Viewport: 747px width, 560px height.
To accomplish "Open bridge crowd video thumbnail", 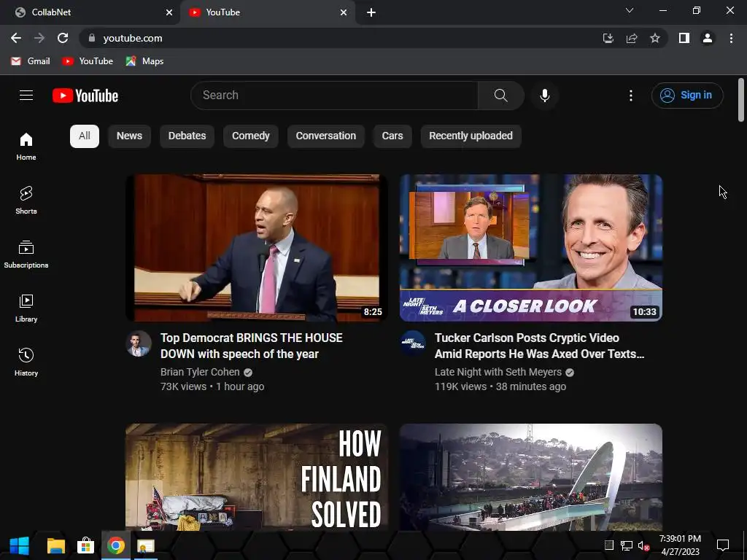I will click(x=531, y=477).
